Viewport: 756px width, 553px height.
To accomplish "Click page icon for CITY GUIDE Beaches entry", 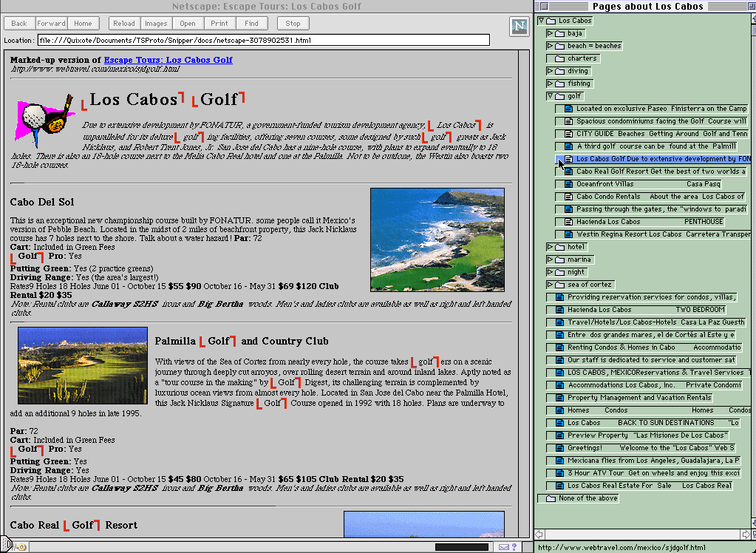I will 568,134.
